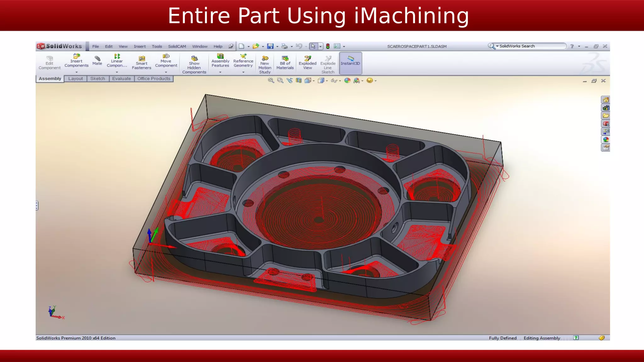Expand Reference Geometry dropdown arrow
The height and width of the screenshot is (362, 644).
coord(243,72)
